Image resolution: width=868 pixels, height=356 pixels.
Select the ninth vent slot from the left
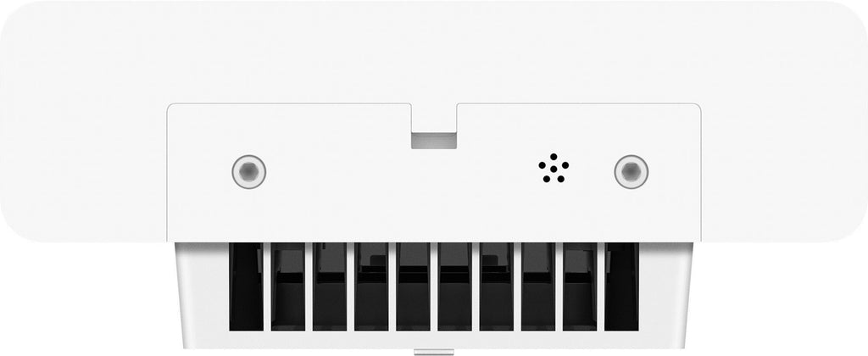(580, 286)
